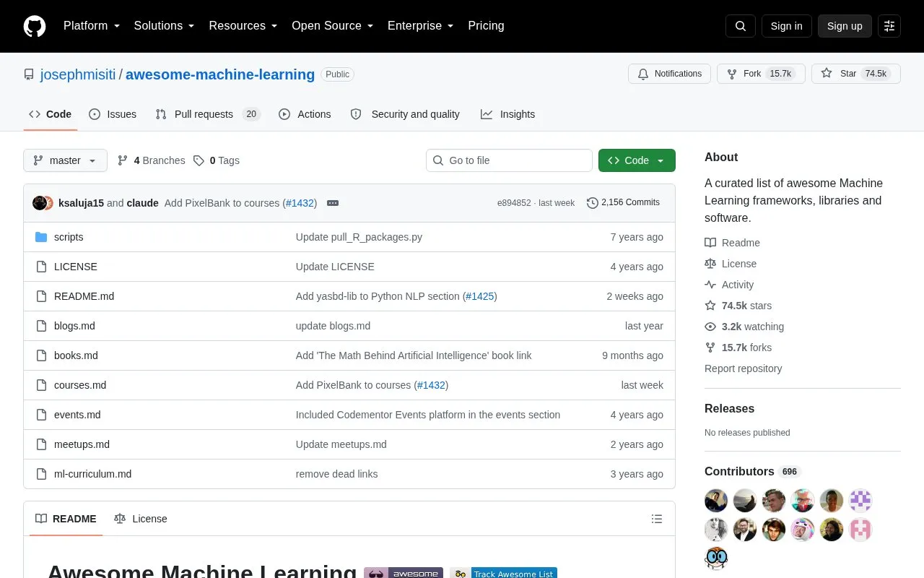Expand the Open Source menu
The height and width of the screenshot is (578, 924).
coord(333,26)
